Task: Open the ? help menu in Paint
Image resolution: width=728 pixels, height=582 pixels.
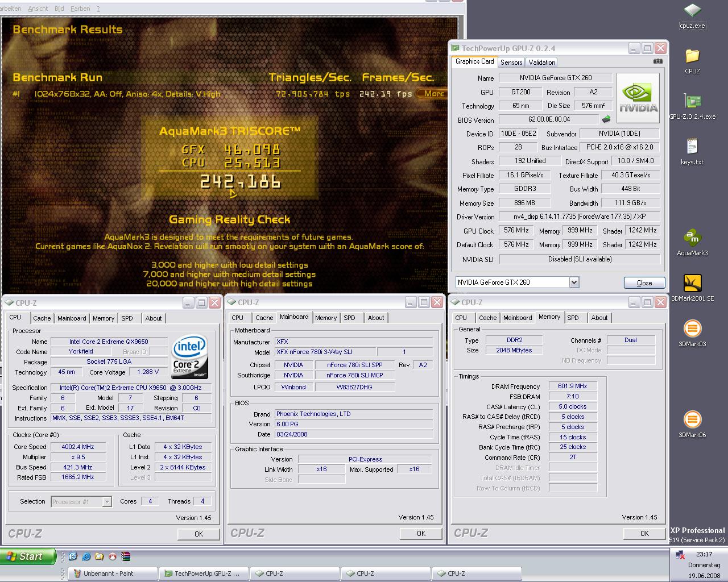Action: 98,9
